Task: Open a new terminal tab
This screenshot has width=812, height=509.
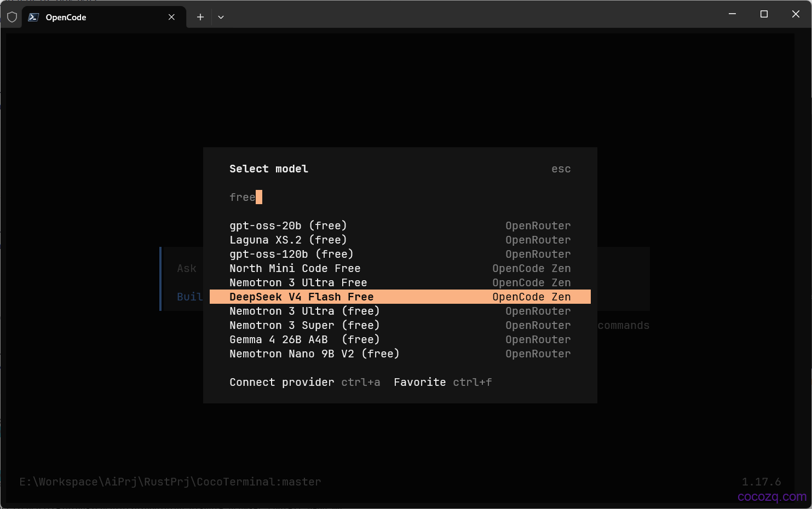Action: point(200,17)
